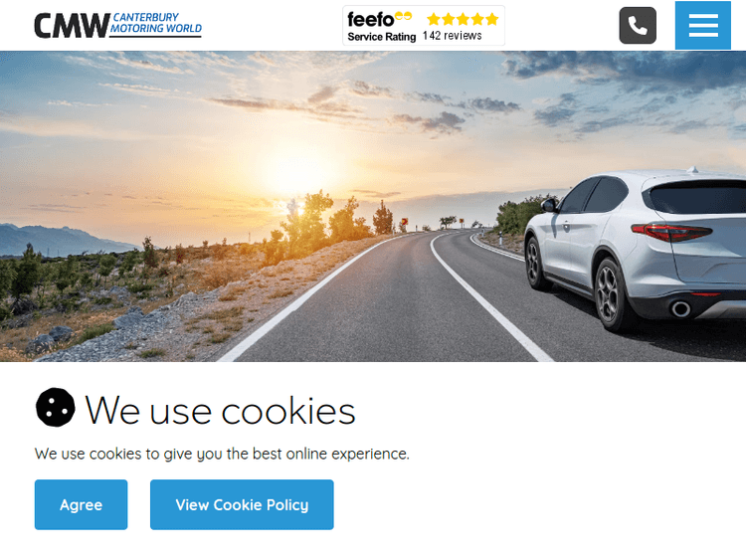The height and width of the screenshot is (560, 746).
Task: Click the feefo yellow eyes symbol
Action: tap(403, 16)
